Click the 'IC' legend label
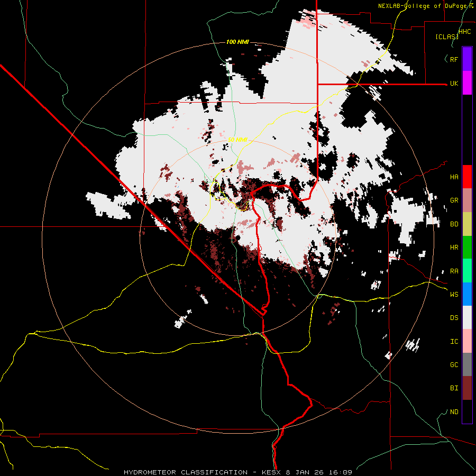 click(454, 342)
